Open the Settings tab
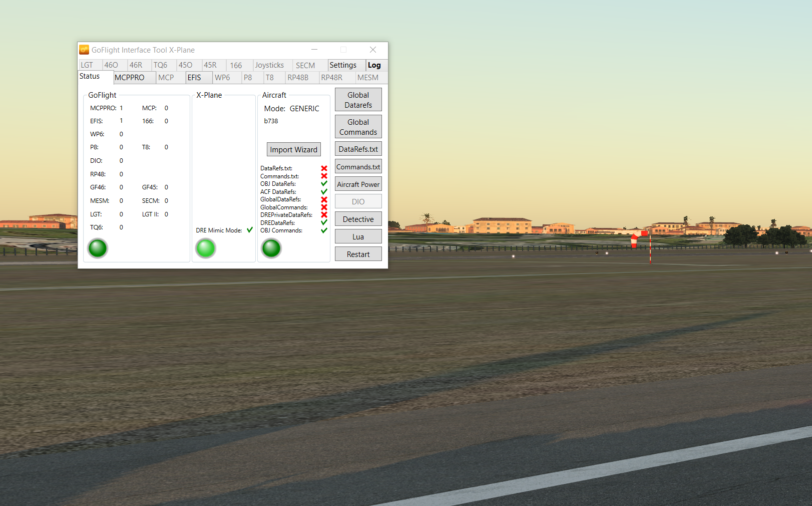Image resolution: width=812 pixels, height=506 pixels. (343, 65)
